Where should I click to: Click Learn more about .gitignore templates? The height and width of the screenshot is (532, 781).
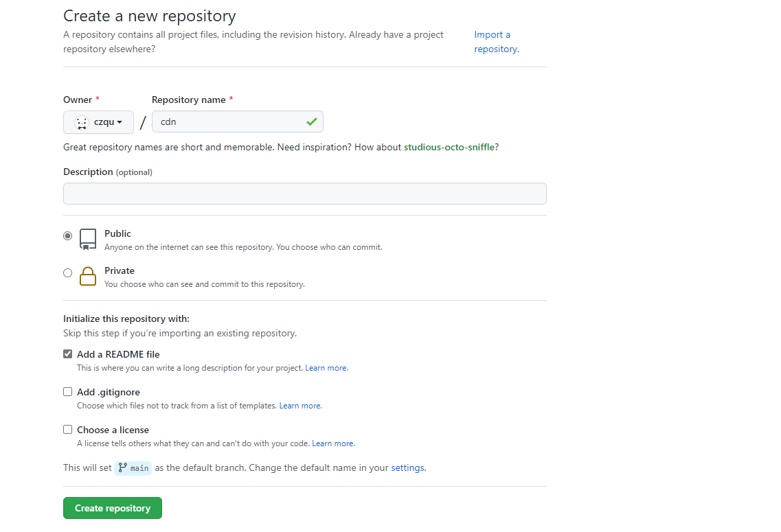pos(299,406)
